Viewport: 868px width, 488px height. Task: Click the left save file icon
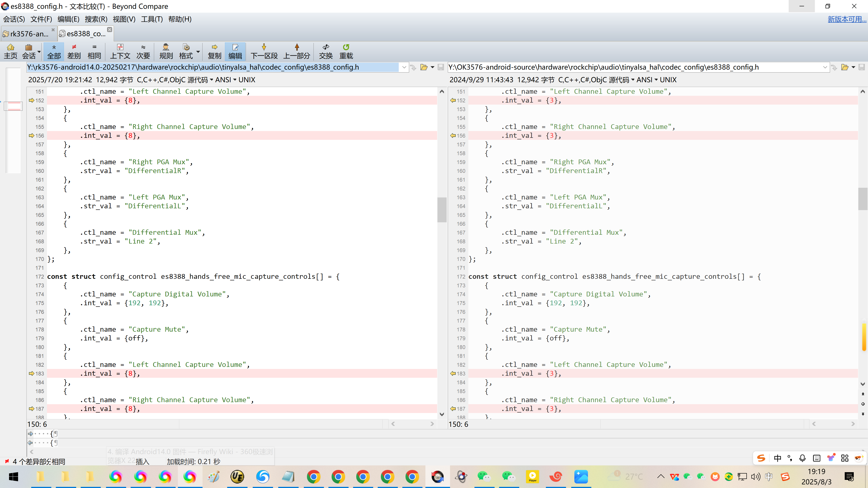pos(441,67)
